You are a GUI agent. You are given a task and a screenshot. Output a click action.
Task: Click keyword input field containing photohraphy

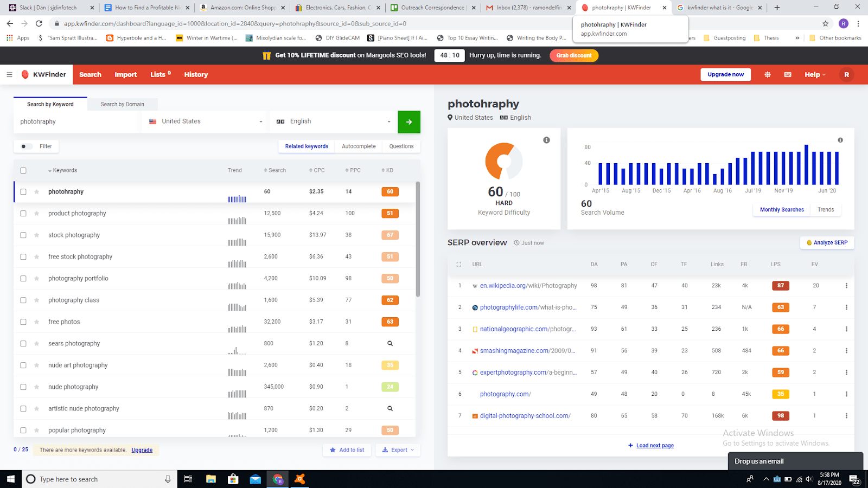pos(77,121)
